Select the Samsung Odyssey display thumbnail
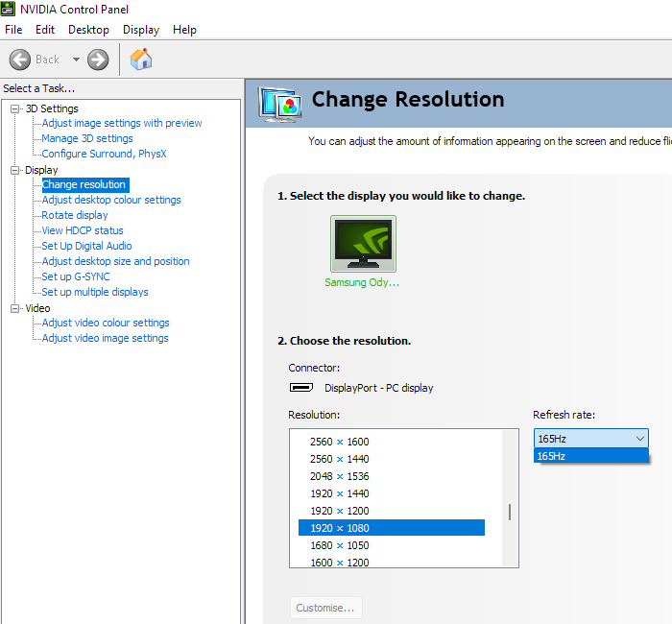 pos(363,244)
